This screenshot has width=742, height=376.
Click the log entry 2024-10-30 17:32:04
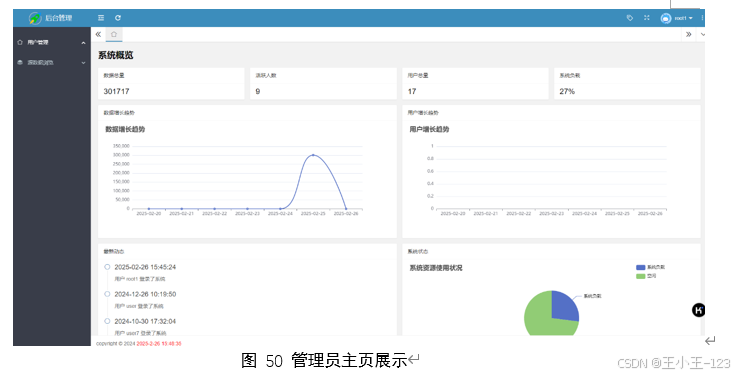145,321
